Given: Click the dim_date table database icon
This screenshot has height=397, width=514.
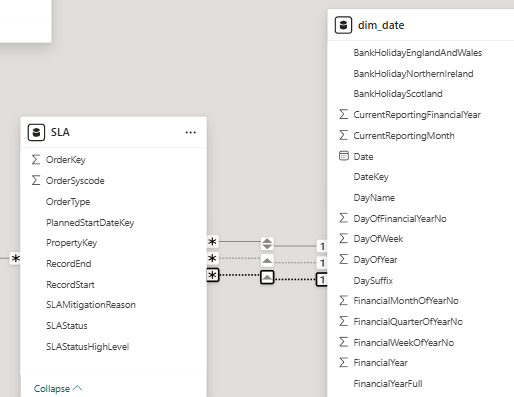Looking at the screenshot, I should click(x=343, y=25).
